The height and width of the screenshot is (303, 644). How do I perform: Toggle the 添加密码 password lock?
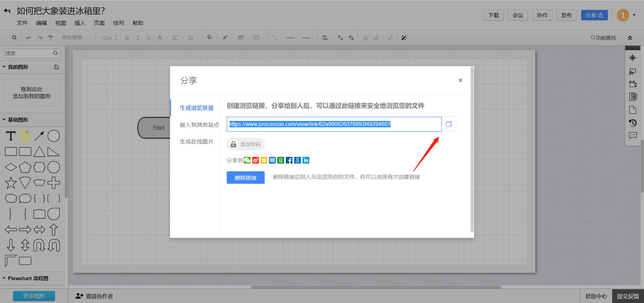click(246, 144)
